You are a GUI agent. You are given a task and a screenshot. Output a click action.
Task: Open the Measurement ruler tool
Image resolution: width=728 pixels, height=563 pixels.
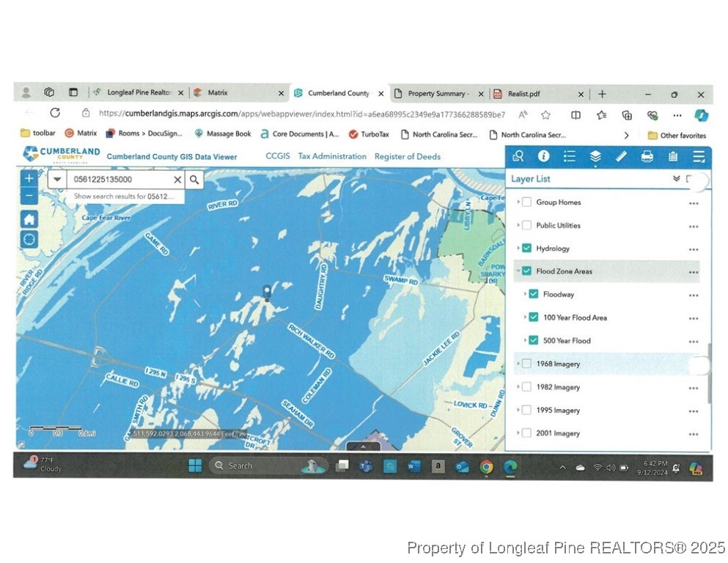pos(621,156)
